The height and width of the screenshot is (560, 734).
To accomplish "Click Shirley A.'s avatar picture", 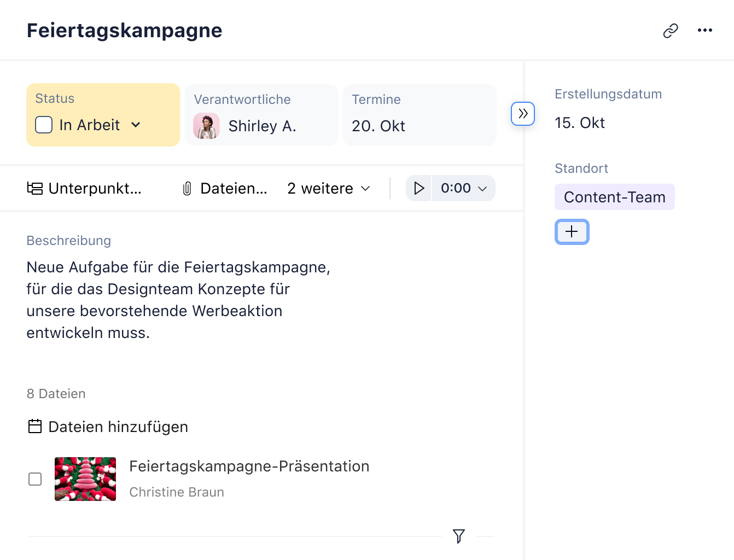I will pos(207,126).
